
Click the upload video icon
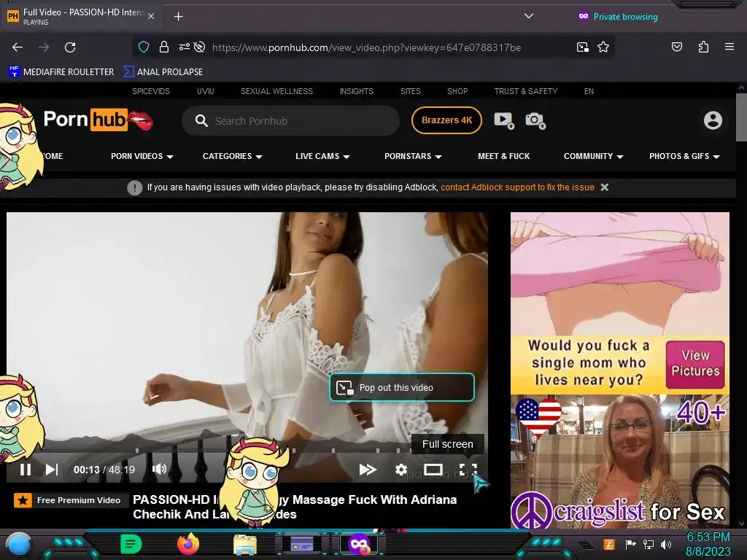[504, 120]
